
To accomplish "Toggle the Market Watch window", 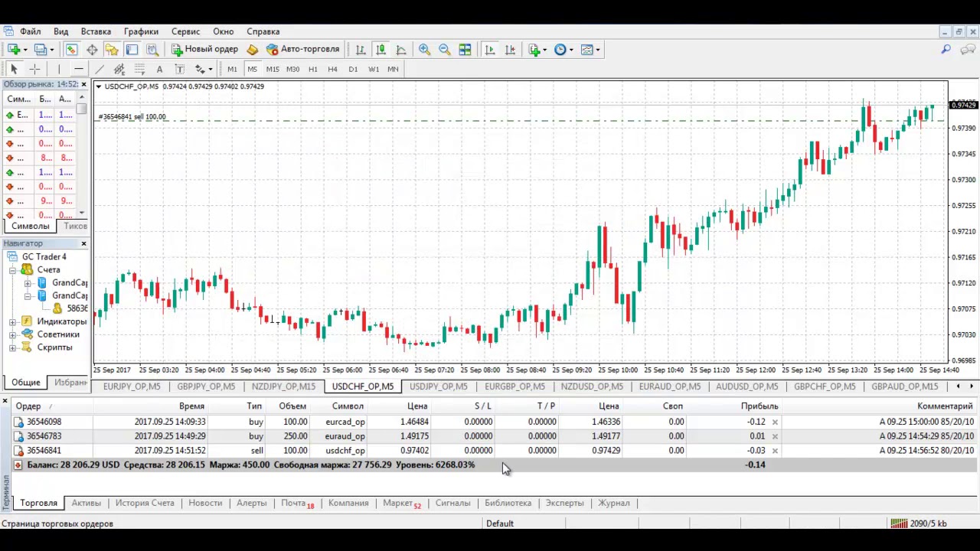I will 71,49.
